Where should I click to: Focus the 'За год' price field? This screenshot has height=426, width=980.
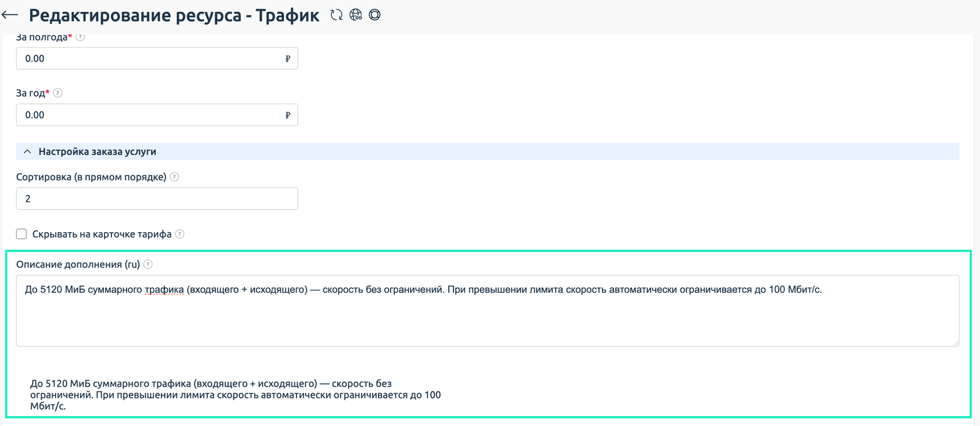[150, 115]
